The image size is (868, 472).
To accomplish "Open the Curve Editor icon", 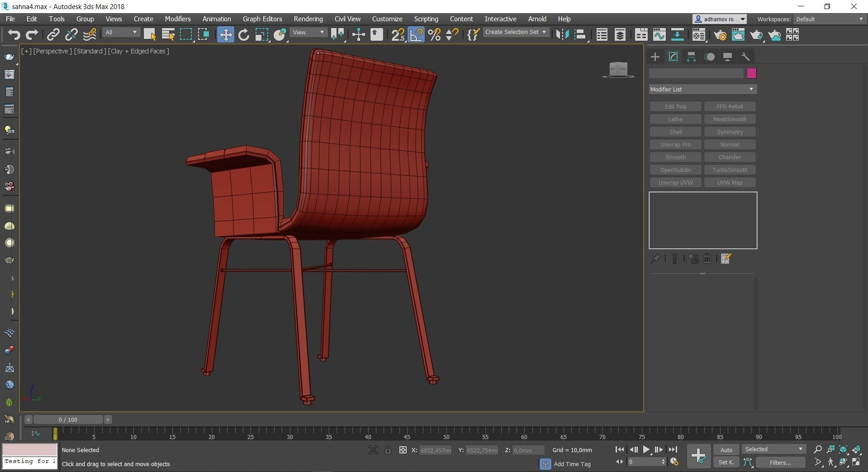I will (x=659, y=35).
